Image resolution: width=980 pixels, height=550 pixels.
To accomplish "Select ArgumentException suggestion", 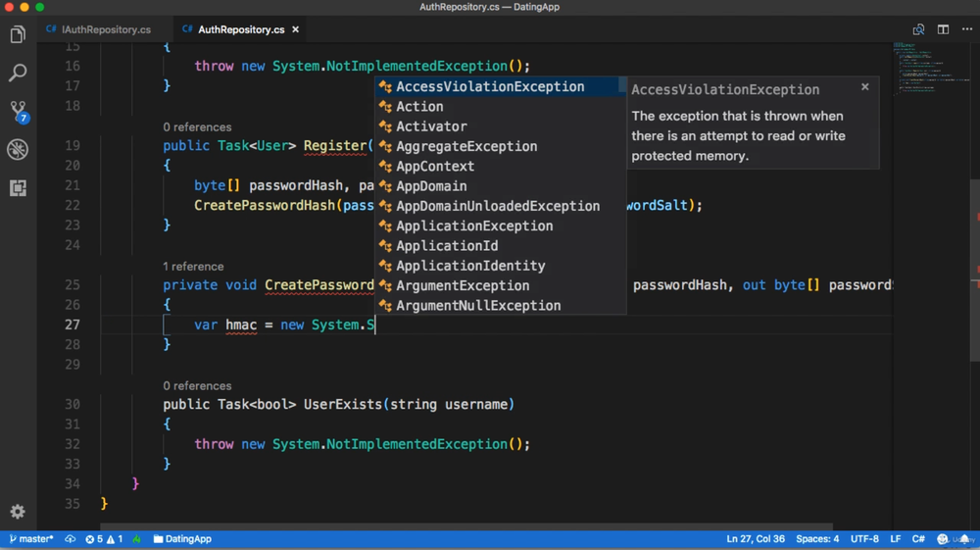I will click(500, 286).
